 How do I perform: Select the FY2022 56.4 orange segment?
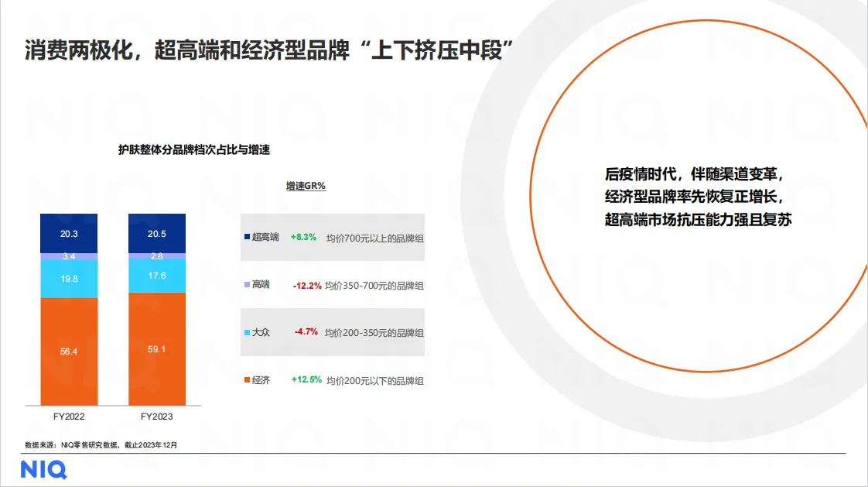(x=69, y=352)
